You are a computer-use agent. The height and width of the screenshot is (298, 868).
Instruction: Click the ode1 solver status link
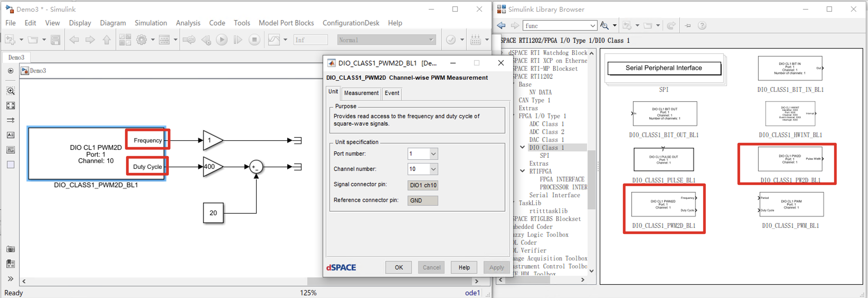pos(472,293)
